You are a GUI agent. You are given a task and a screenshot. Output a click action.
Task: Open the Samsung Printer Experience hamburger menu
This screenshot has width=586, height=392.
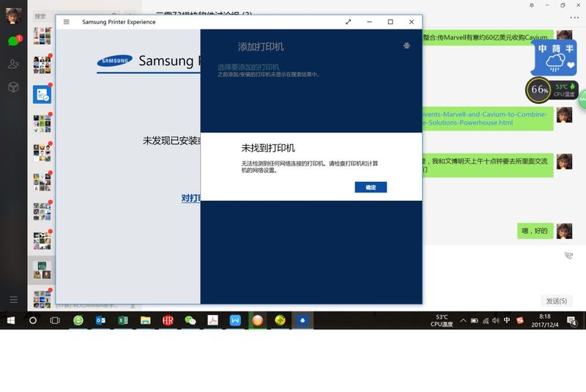click(x=66, y=22)
